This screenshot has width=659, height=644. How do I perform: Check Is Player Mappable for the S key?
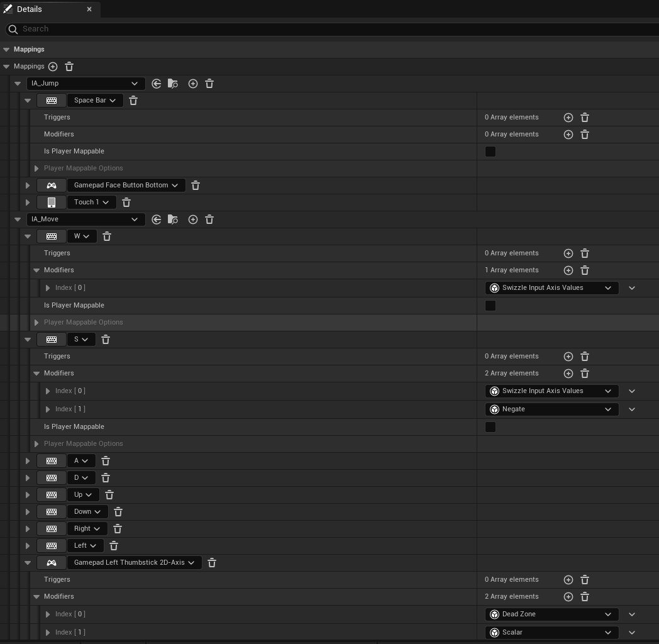tap(490, 427)
